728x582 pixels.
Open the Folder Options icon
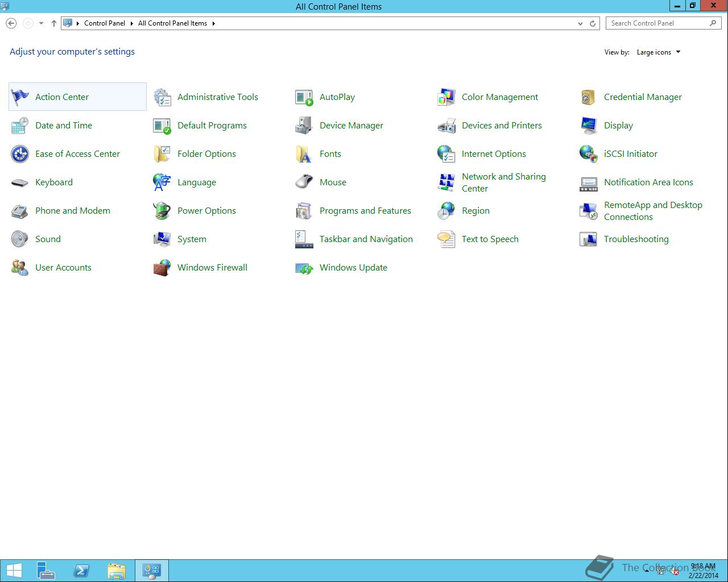[x=162, y=154]
